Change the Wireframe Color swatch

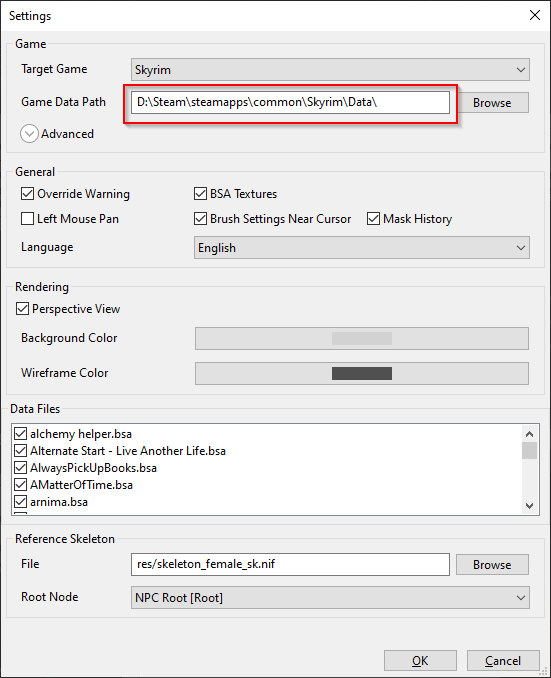click(362, 374)
